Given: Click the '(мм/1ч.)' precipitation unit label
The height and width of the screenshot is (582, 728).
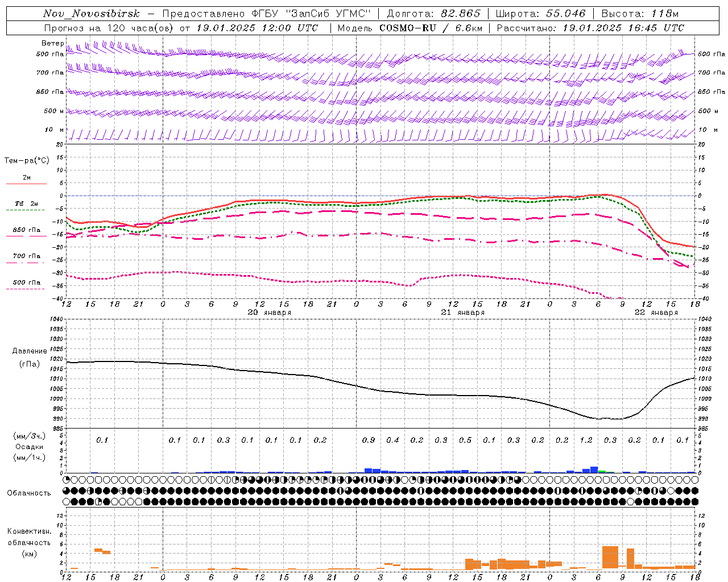Looking at the screenshot, I should tap(30, 458).
